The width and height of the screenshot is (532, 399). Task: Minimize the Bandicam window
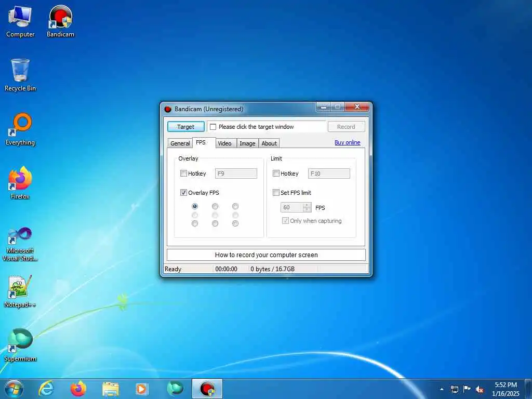click(x=324, y=107)
